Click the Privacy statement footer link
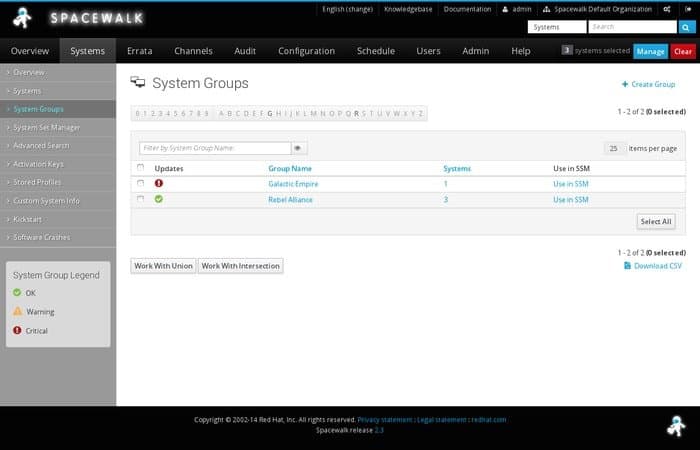700x450 pixels. pos(384,420)
